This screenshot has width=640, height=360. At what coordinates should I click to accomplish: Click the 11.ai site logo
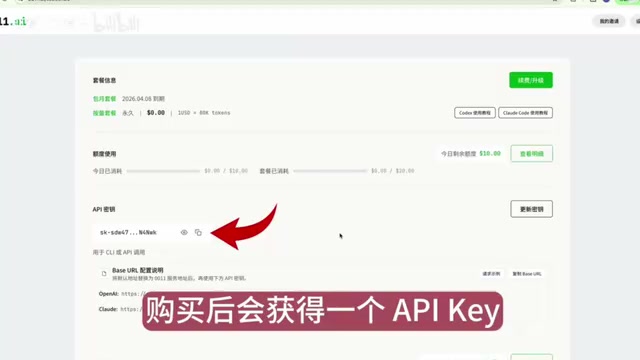click(x=13, y=21)
